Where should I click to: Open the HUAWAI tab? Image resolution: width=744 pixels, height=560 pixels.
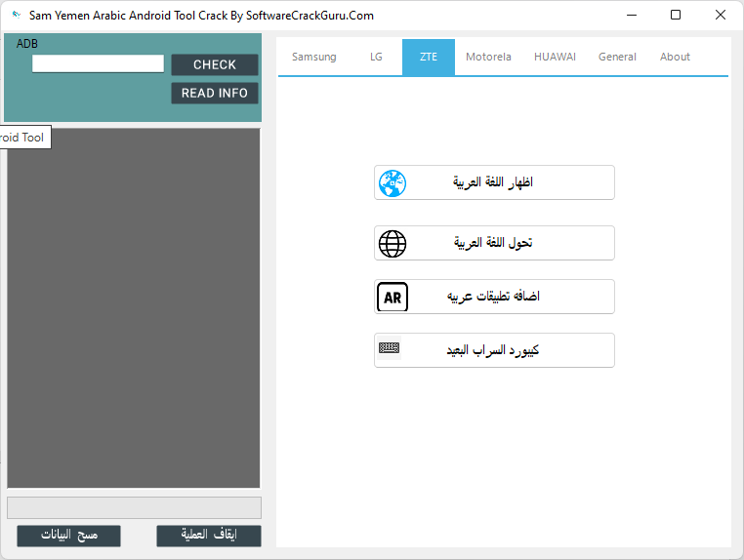pos(555,57)
